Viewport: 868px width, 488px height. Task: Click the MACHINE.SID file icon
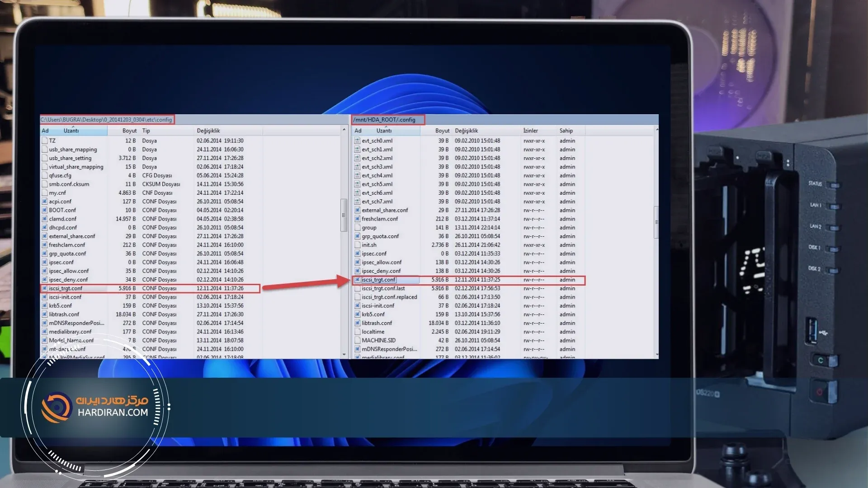click(x=357, y=340)
